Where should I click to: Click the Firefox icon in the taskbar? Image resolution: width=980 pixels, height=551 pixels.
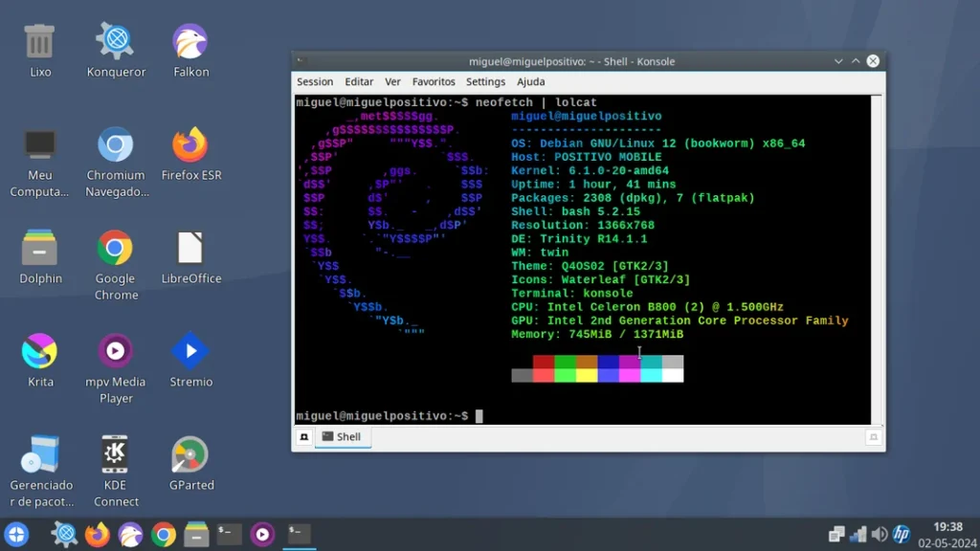tap(98, 534)
